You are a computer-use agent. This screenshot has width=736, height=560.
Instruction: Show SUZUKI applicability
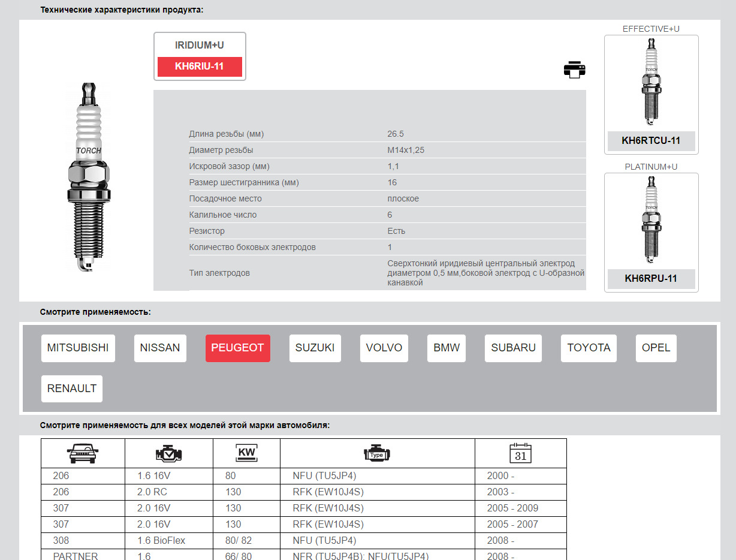(315, 348)
